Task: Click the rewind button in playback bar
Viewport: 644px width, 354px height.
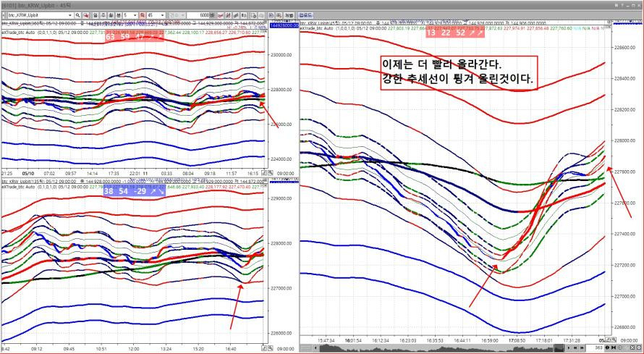Action: pos(575,347)
